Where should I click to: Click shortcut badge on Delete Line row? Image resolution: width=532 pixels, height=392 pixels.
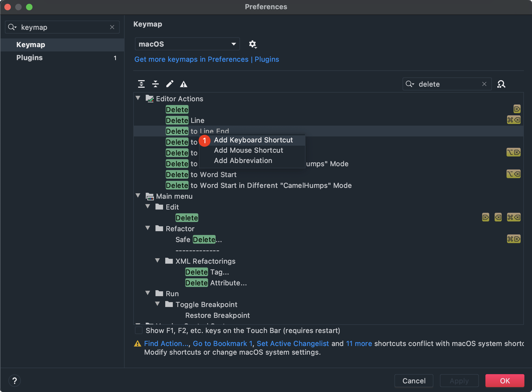click(x=514, y=120)
